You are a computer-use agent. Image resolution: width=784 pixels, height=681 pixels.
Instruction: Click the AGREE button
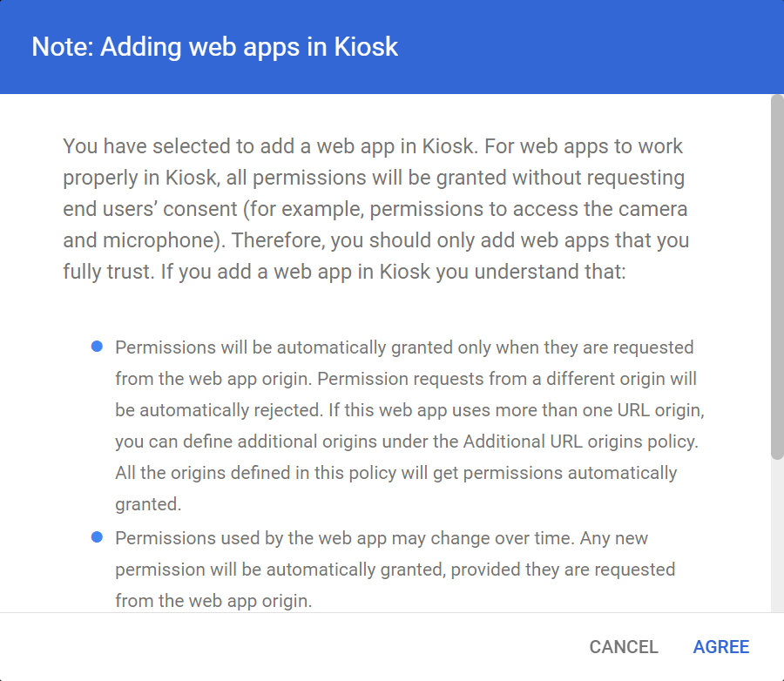click(720, 647)
